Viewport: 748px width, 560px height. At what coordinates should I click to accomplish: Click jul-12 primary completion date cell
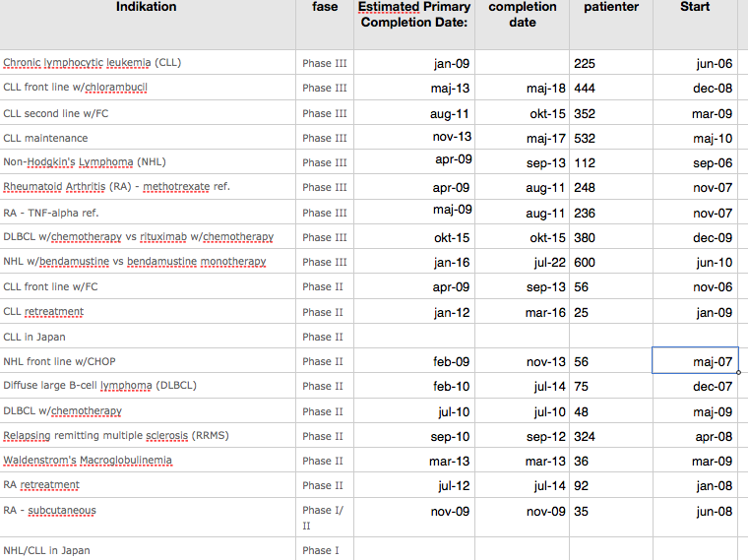point(414,485)
